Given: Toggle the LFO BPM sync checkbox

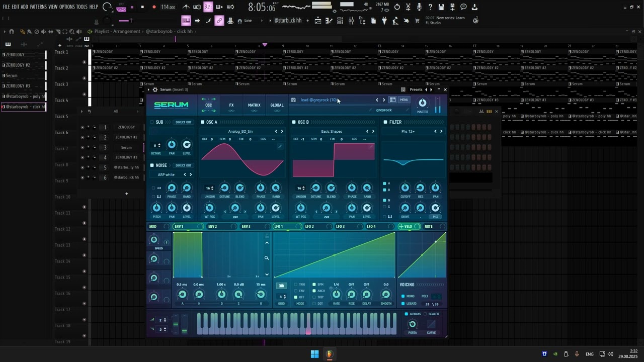Looking at the screenshot, I should pos(314,285).
